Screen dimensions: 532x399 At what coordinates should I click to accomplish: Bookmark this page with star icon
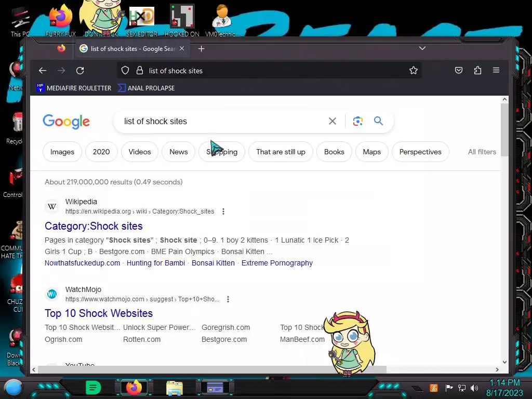coord(413,71)
